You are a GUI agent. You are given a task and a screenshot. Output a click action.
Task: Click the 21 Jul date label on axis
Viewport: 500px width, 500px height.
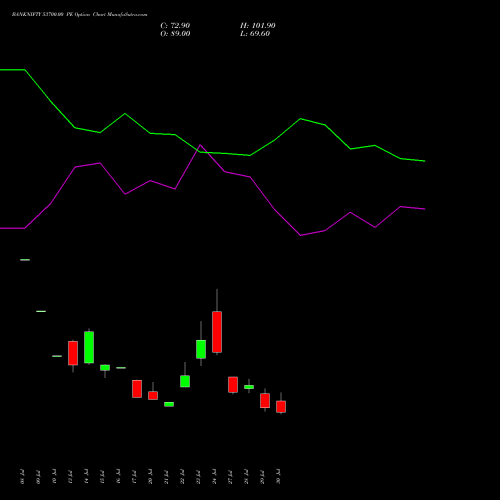(x=166, y=477)
